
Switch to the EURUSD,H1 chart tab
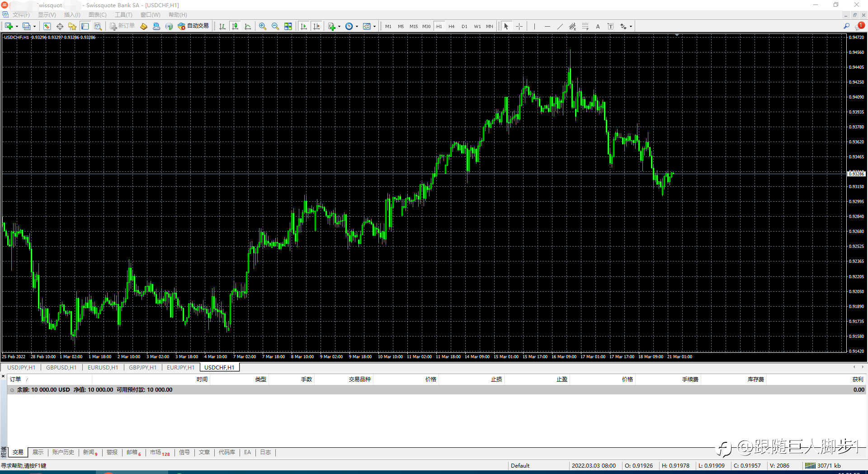(x=103, y=367)
